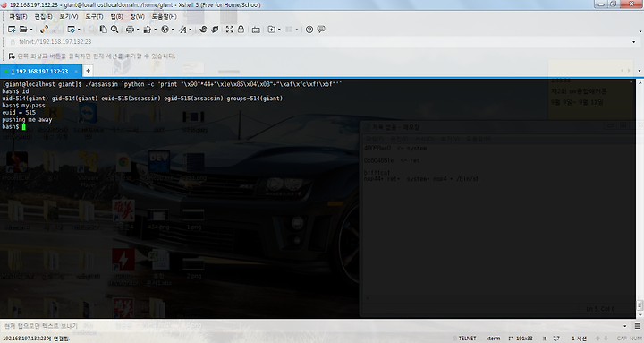Expand the compose bar dropdown arrow
Viewport: 644px width, 343px height.
click(625, 326)
